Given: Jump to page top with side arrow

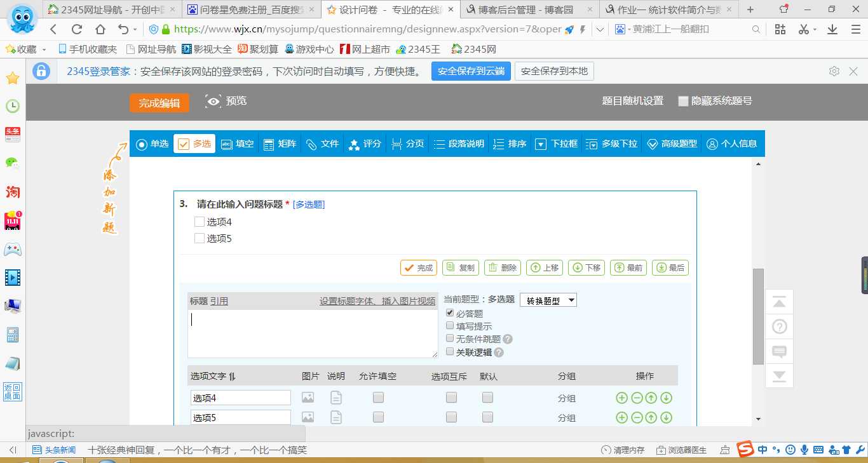Looking at the screenshot, I should coord(779,303).
